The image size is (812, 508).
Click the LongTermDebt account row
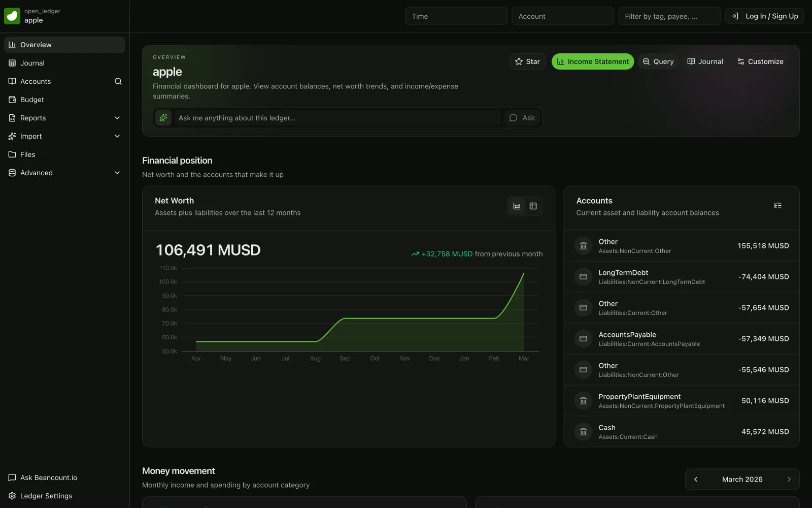click(x=682, y=277)
